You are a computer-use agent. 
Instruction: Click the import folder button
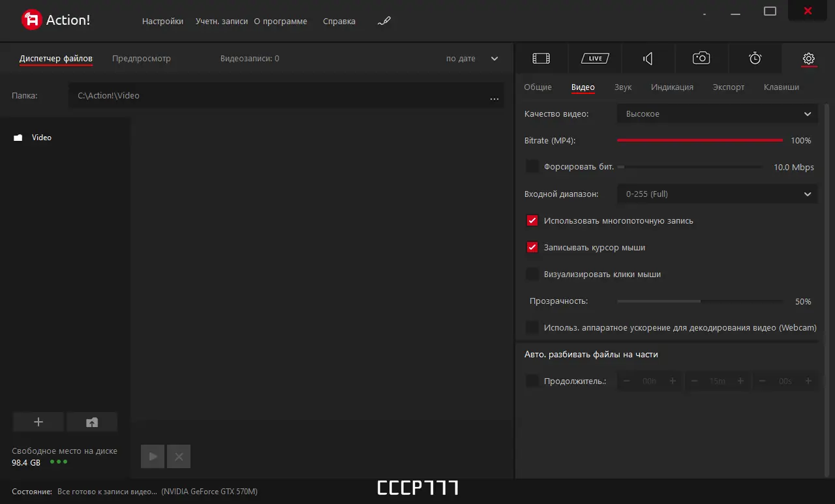[x=92, y=422]
